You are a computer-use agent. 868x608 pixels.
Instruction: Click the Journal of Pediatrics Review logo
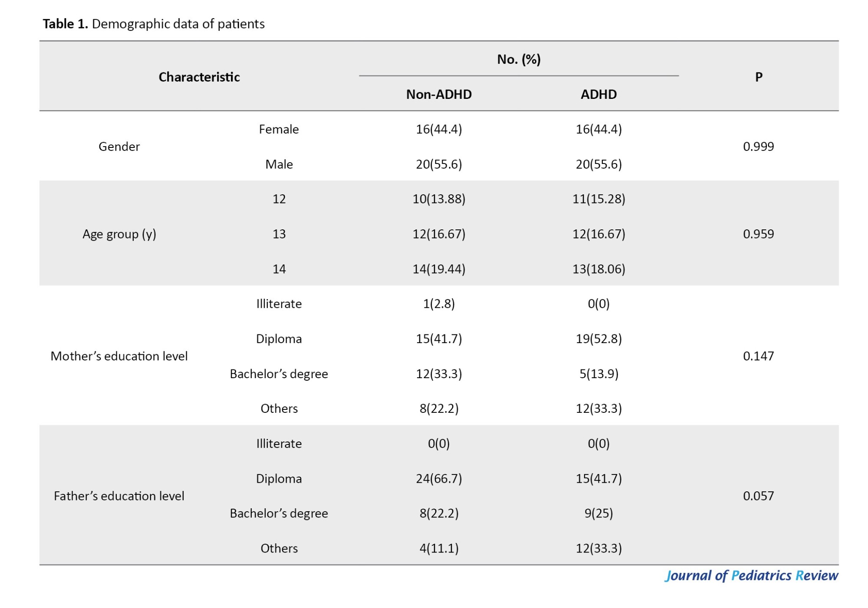pos(751,575)
